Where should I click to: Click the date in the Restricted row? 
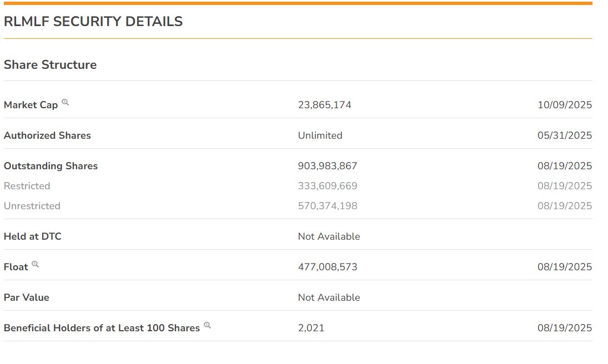[565, 186]
